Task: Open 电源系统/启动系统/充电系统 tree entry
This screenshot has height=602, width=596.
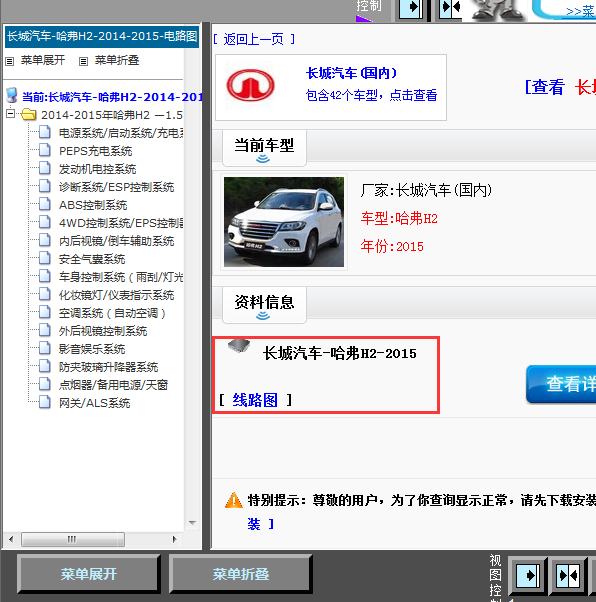Action: 121,133
